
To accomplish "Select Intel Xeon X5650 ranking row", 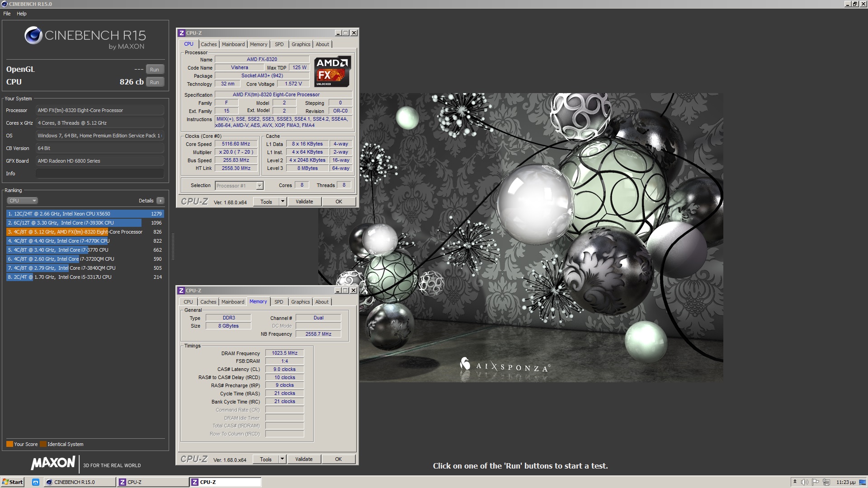I will tap(85, 214).
